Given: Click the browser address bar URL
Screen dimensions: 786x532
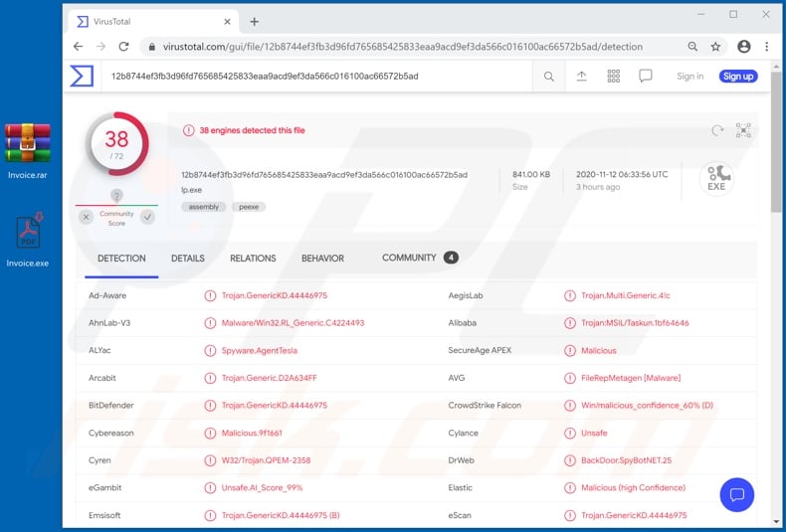Looking at the screenshot, I should click(403, 47).
